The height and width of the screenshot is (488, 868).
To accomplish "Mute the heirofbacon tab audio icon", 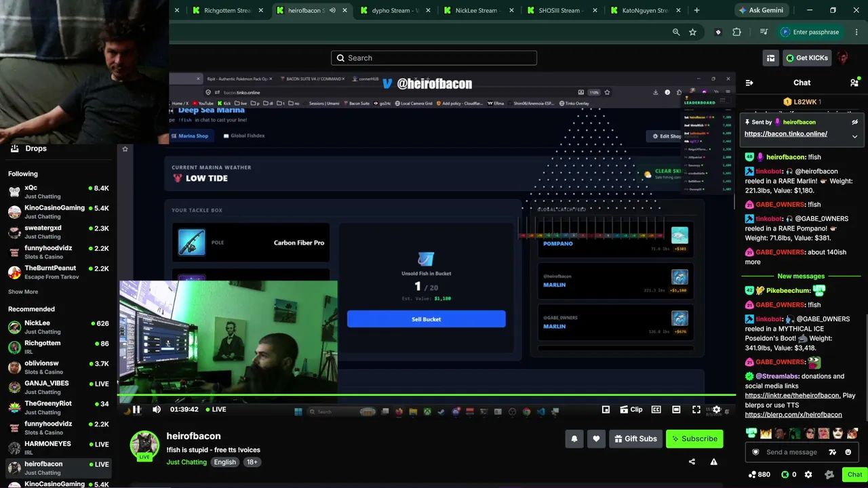I will 332,10.
